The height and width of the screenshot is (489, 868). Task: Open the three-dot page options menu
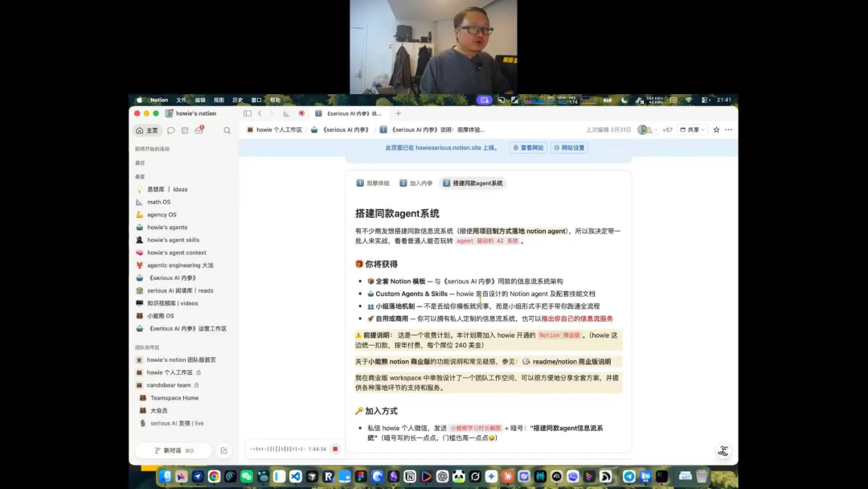coord(728,129)
